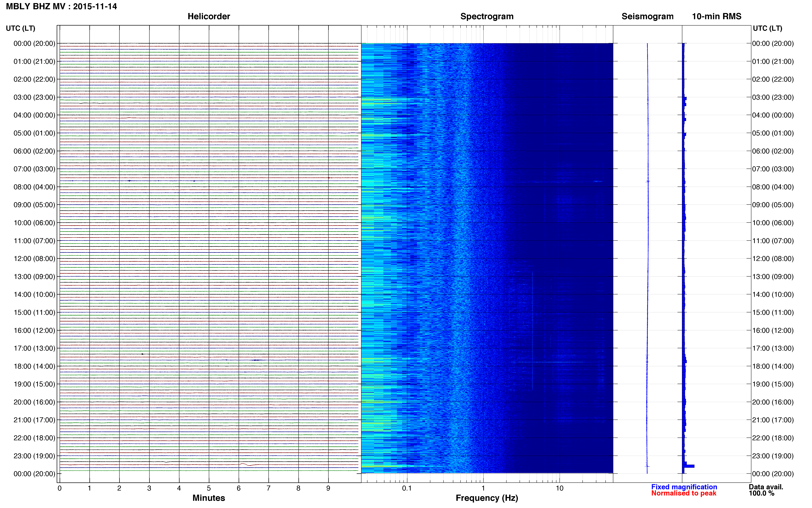Click 18:00 (14:00) on the Helicorder time axis
This screenshot has width=812, height=508.
[x=34, y=367]
